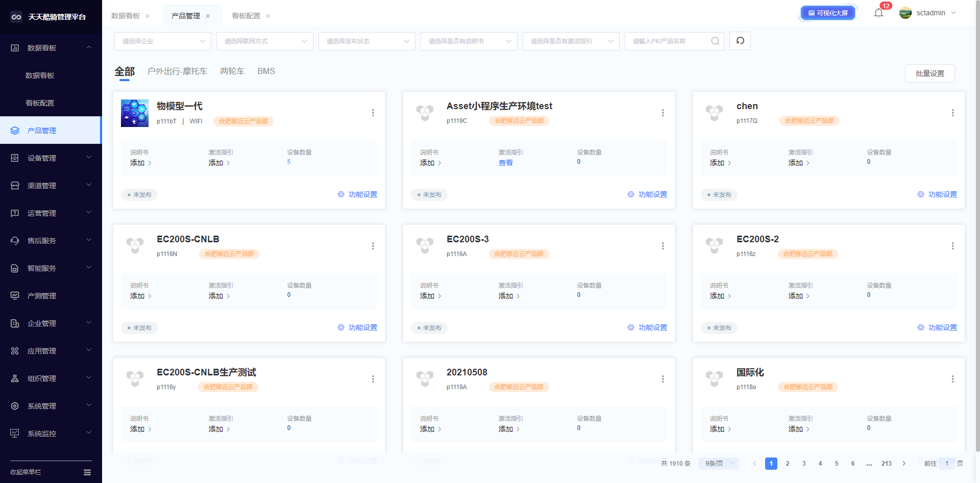
Task: Open the 请选择企业 dropdown
Action: tap(162, 41)
